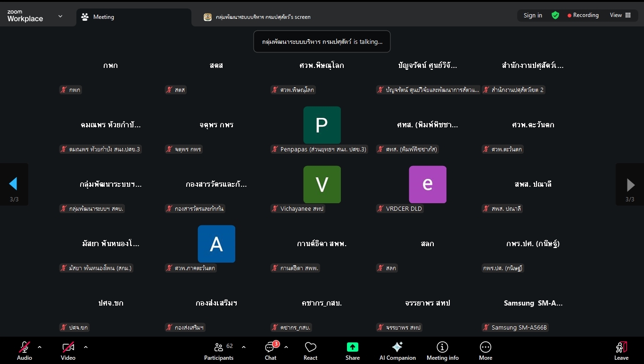The width and height of the screenshot is (644, 364).
Task: Open the More options ellipsis icon
Action: [x=485, y=347]
